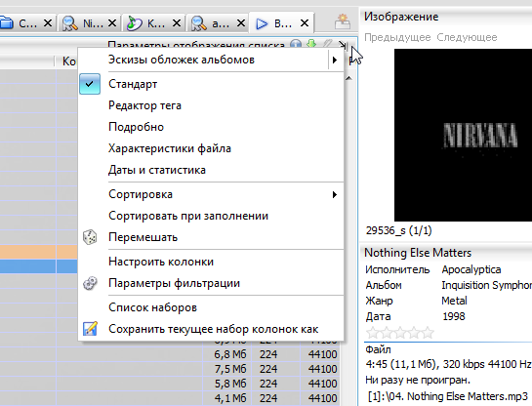532x406 pixels.
Task: Close the Ni... tab
Action: pos(112,23)
